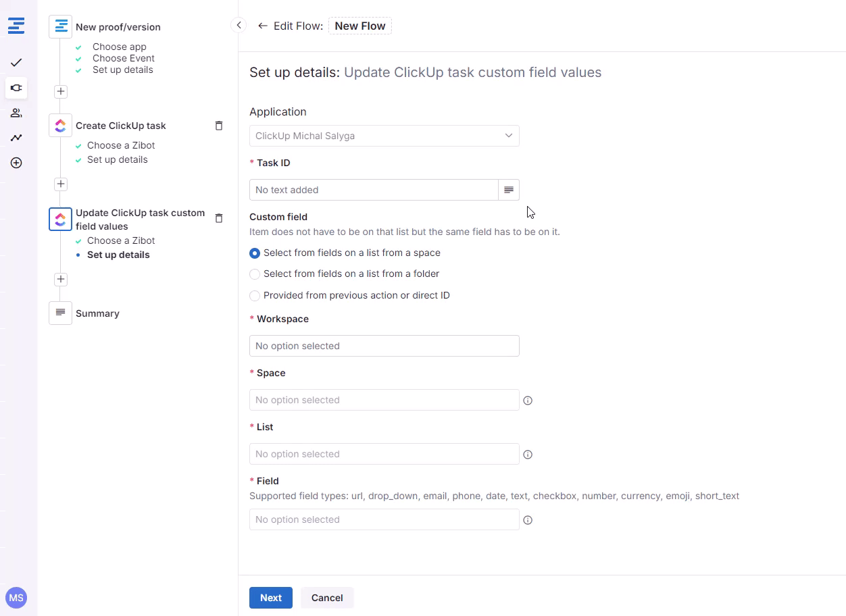Image resolution: width=846 pixels, height=616 pixels.
Task: Collapse the flow steps side panel
Action: point(238,25)
